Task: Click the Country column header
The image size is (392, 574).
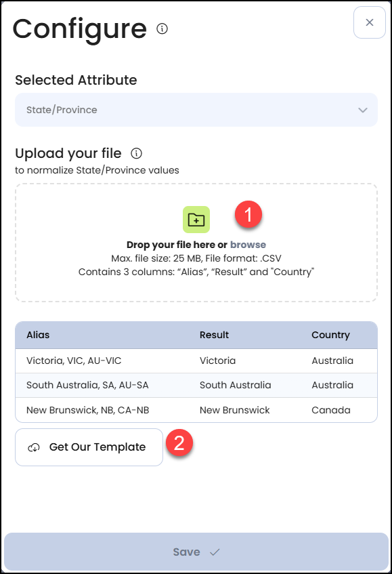Action: pyautogui.click(x=332, y=335)
